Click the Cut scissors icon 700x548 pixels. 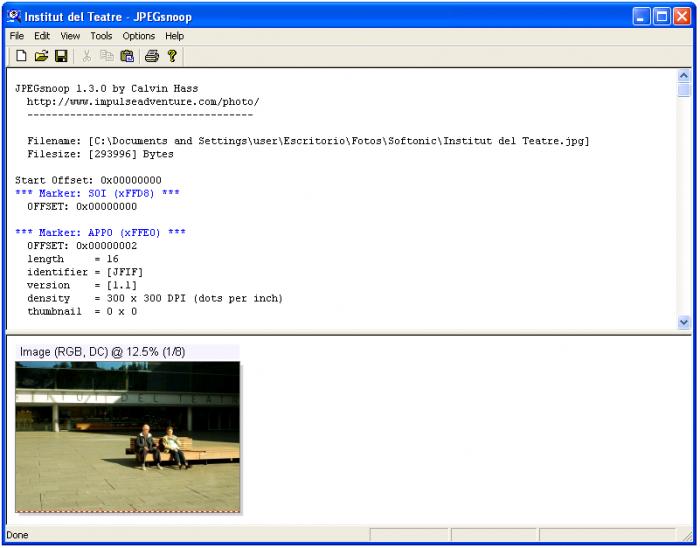coord(87,56)
